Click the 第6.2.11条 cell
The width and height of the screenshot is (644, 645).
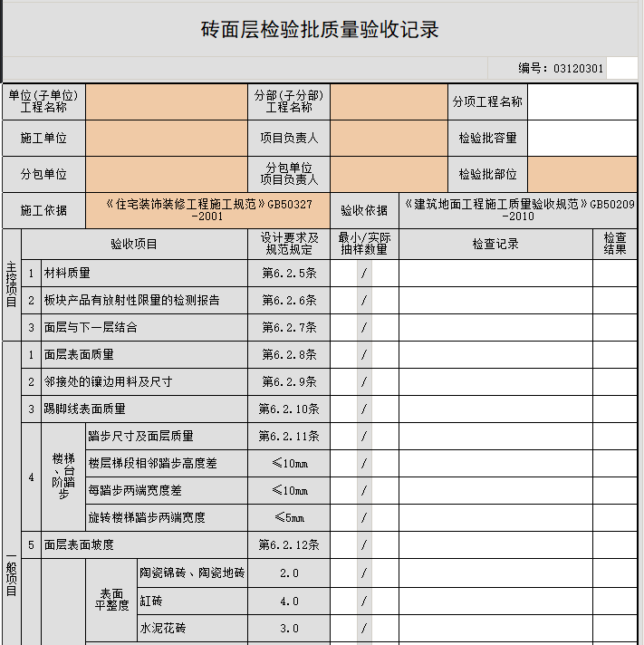[289, 436]
